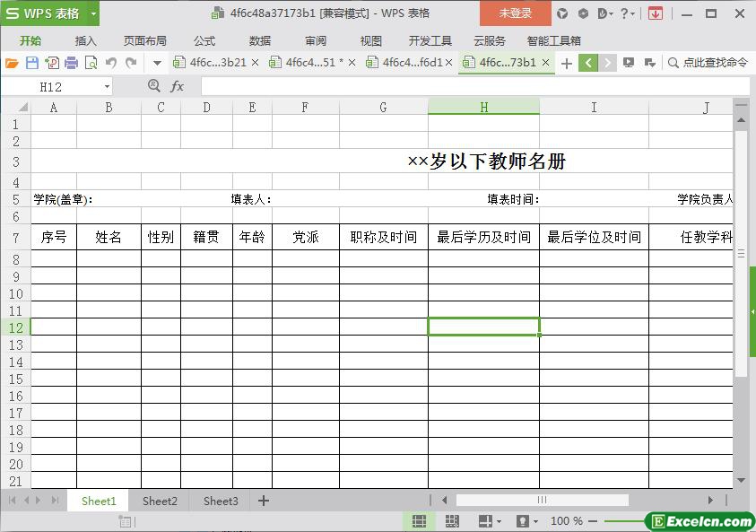Open the 审阅 ribbon tab

(x=316, y=41)
